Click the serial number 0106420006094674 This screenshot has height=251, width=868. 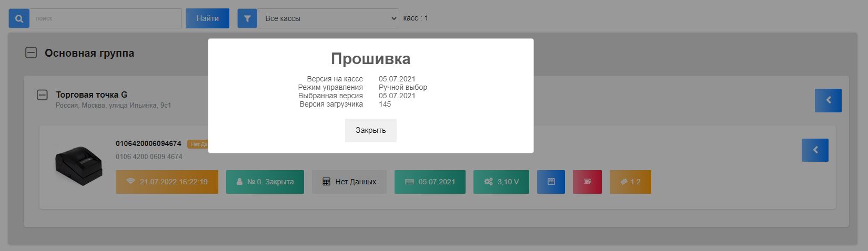coord(148,143)
